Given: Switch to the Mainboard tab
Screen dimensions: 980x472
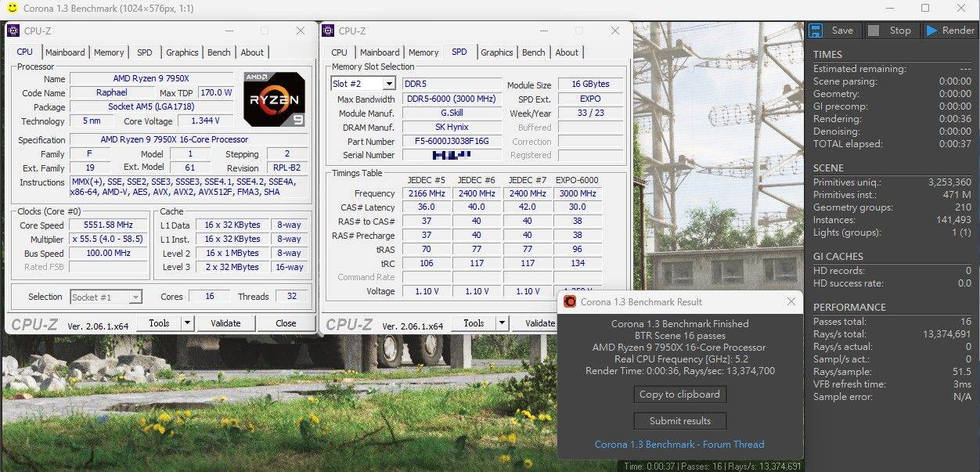Looking at the screenshot, I should (x=65, y=52).
